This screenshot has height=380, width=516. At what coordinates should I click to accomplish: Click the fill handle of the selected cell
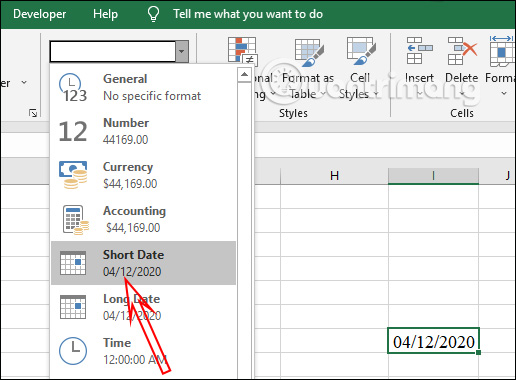coord(479,353)
